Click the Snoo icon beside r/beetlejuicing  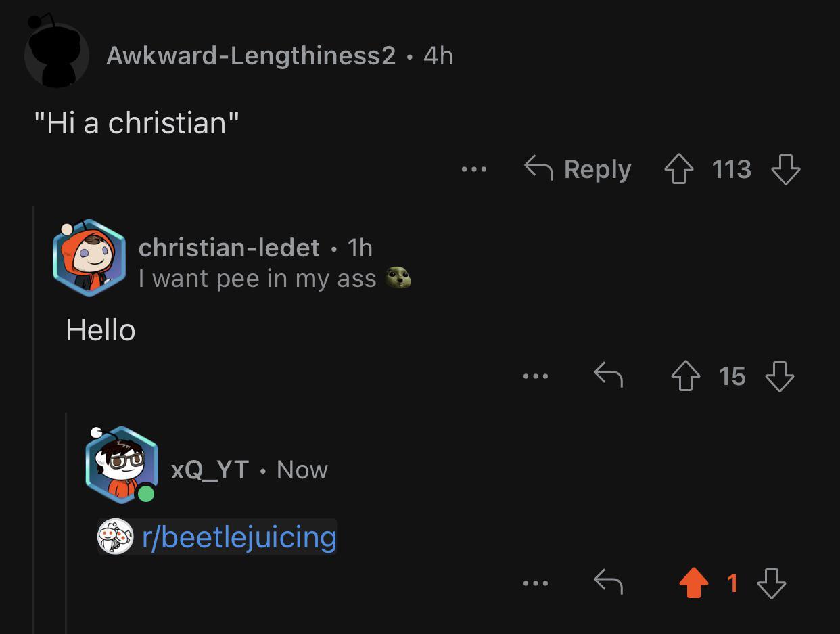coord(115,537)
